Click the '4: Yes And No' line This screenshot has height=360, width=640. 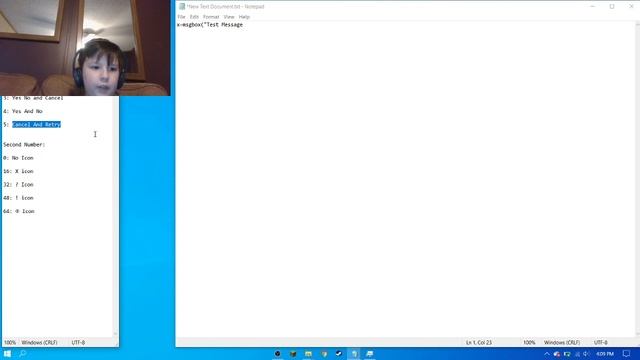[23, 111]
